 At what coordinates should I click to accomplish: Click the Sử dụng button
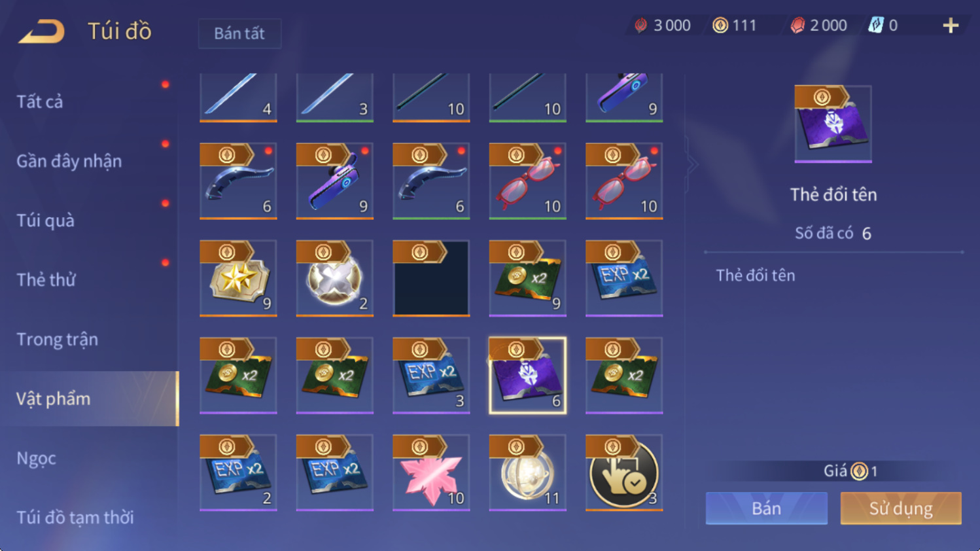(x=901, y=508)
